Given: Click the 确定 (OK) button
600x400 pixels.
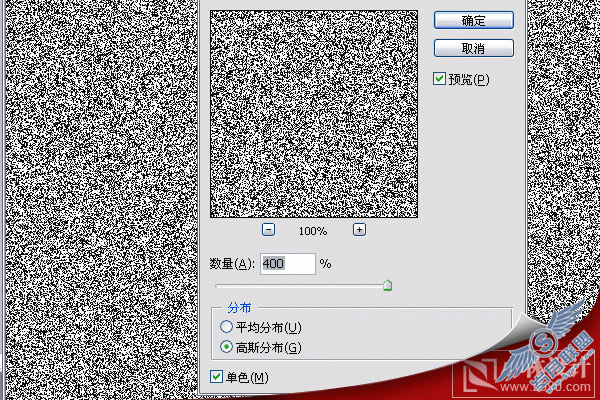Looking at the screenshot, I should pyautogui.click(x=474, y=20).
